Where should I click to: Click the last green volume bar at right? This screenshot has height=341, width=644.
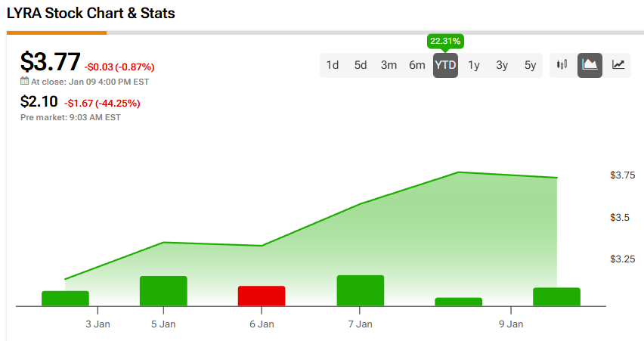click(556, 296)
